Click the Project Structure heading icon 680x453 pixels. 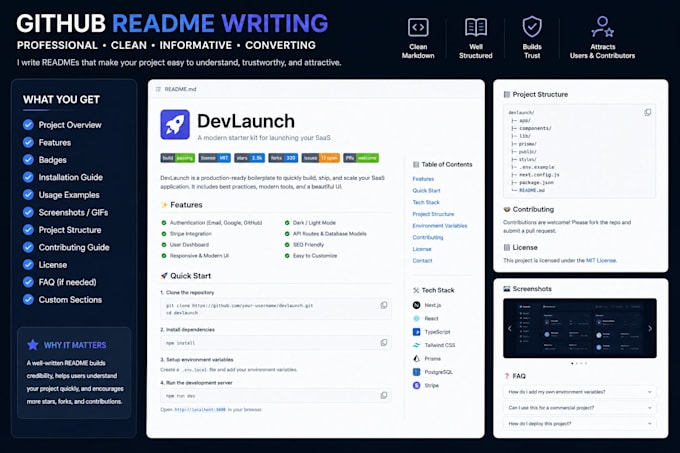[507, 94]
